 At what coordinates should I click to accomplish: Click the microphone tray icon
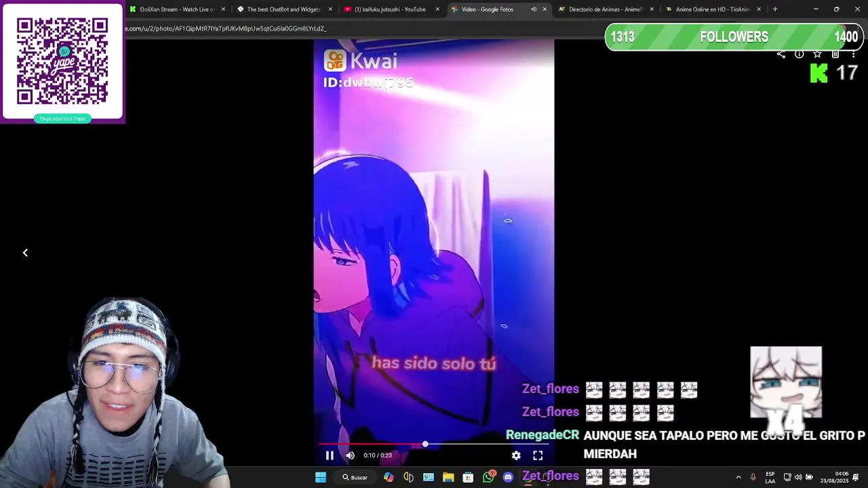point(753,477)
